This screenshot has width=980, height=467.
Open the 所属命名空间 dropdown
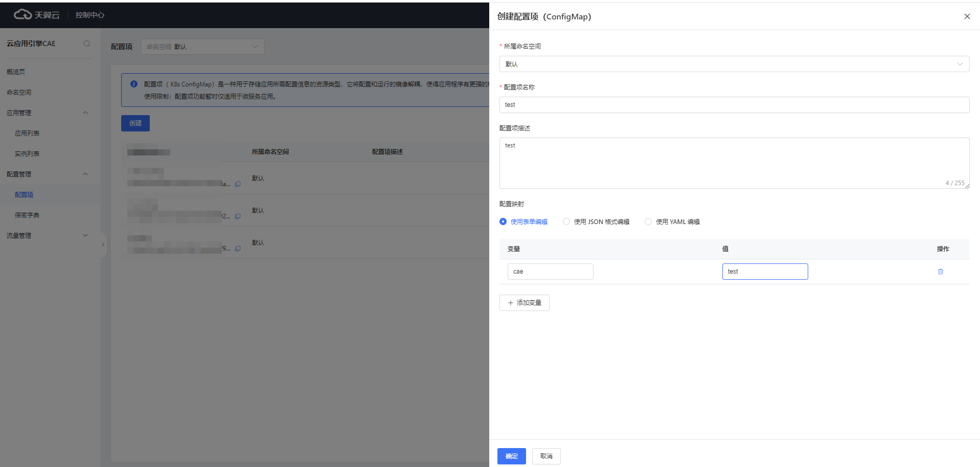coord(734,64)
